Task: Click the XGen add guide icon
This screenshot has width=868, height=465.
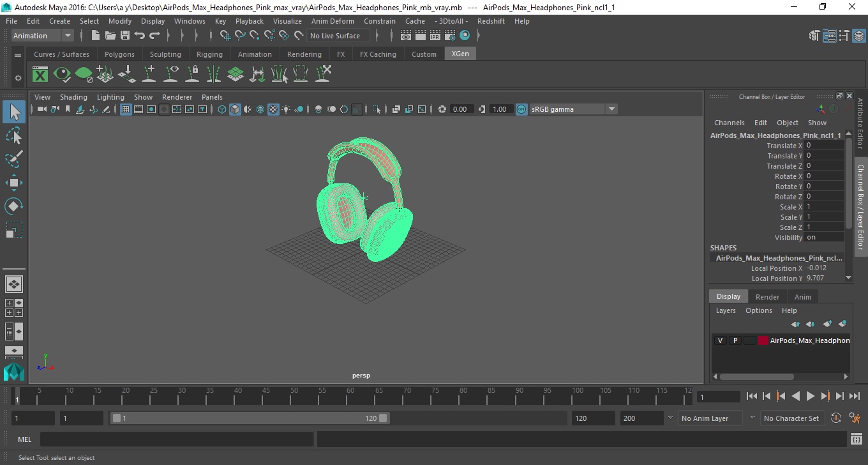Action: point(149,74)
